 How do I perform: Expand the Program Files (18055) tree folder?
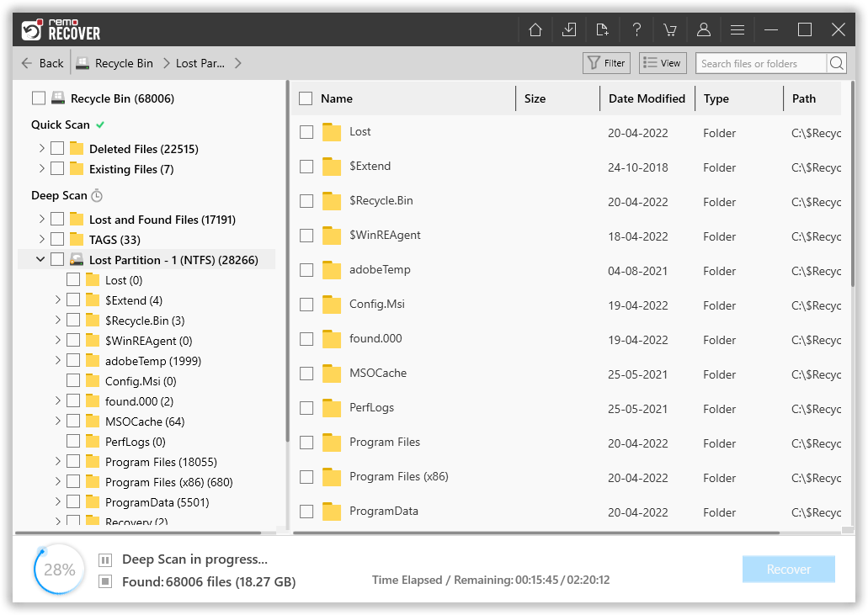[x=57, y=461]
